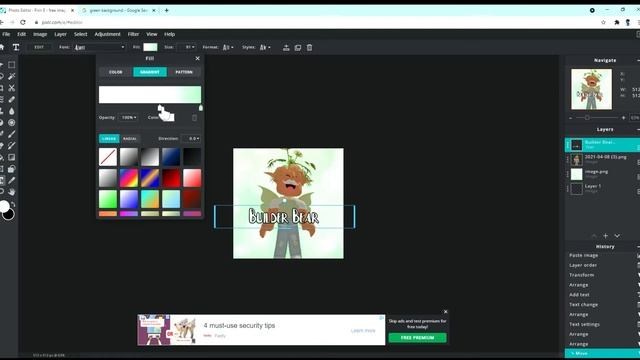Switch gradient type to Radial
Viewport: 640px width, 360px height.
[x=129, y=138]
